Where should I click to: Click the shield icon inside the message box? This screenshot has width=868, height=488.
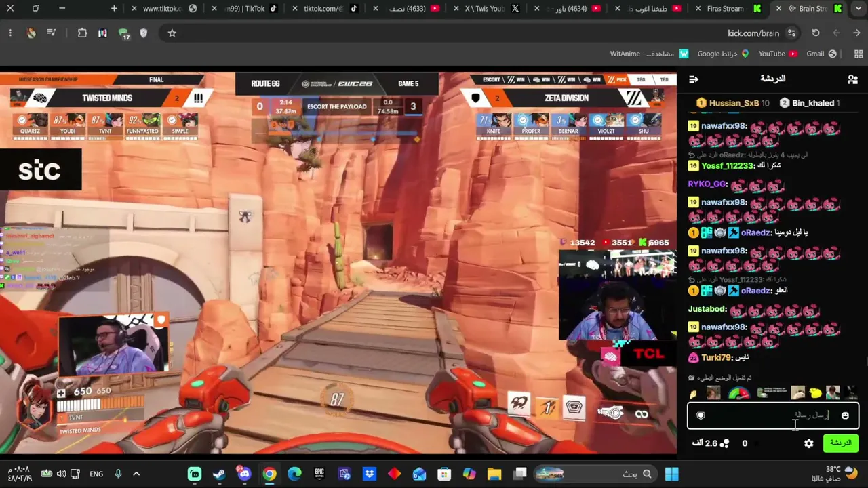(x=701, y=415)
